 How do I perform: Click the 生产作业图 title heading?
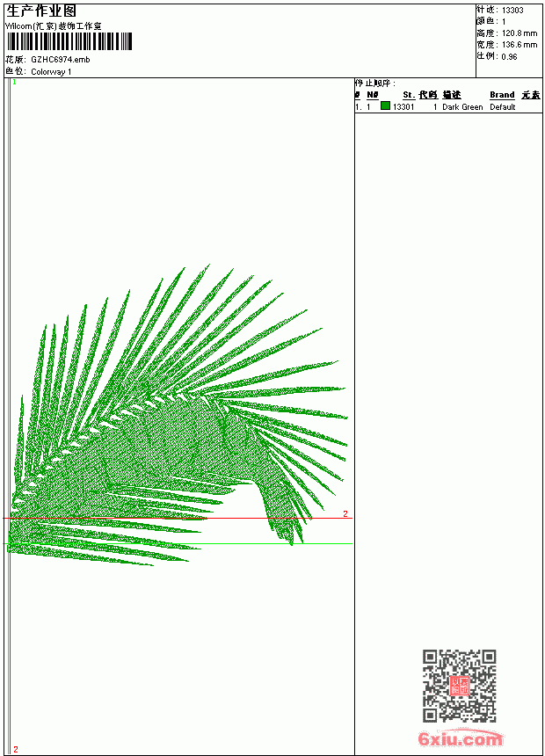point(41,11)
